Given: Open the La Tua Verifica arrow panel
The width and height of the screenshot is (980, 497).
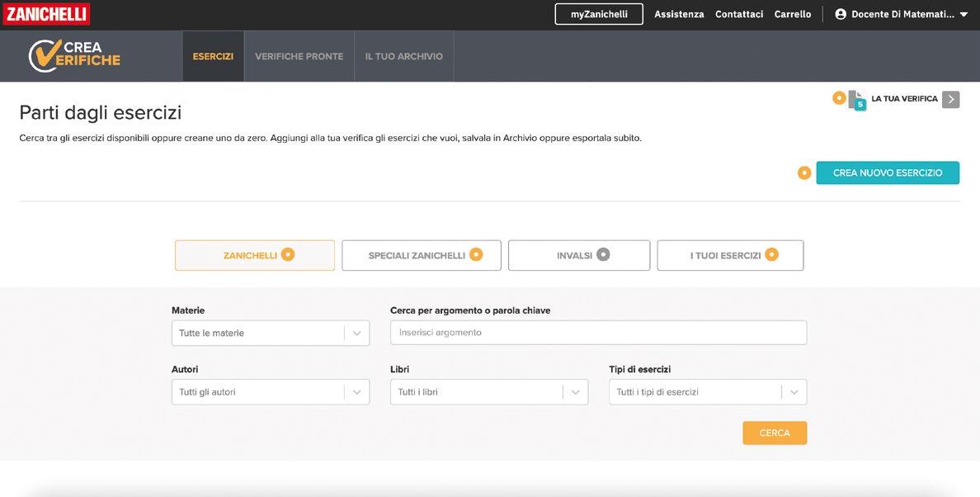Looking at the screenshot, I should [950, 99].
